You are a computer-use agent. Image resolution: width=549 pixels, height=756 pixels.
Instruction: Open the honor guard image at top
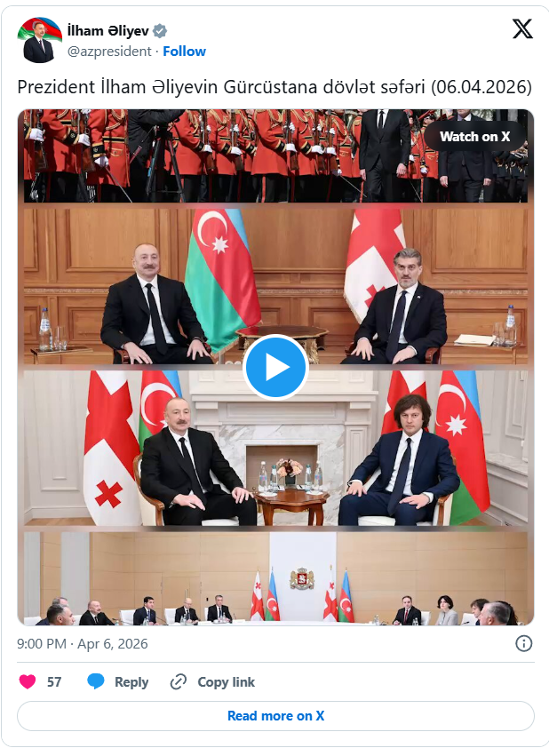[275, 155]
